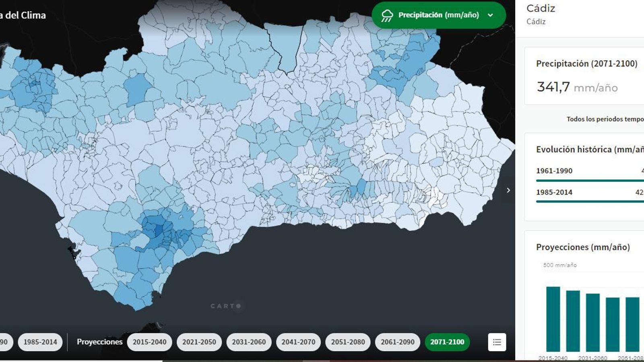Click the chevron arrow on the map's right edge
Screen dimensions: 644x362
tap(508, 190)
